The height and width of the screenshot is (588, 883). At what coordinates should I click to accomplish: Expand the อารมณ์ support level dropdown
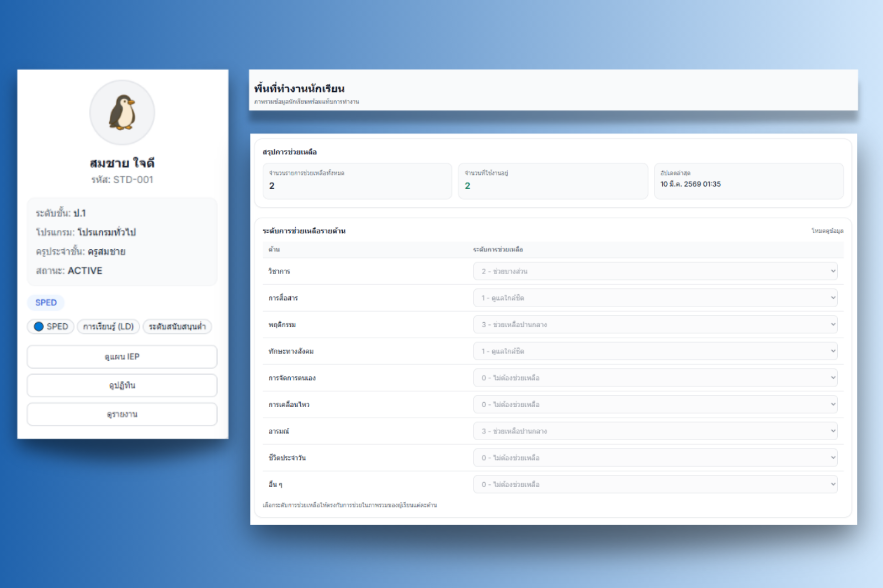tap(655, 431)
